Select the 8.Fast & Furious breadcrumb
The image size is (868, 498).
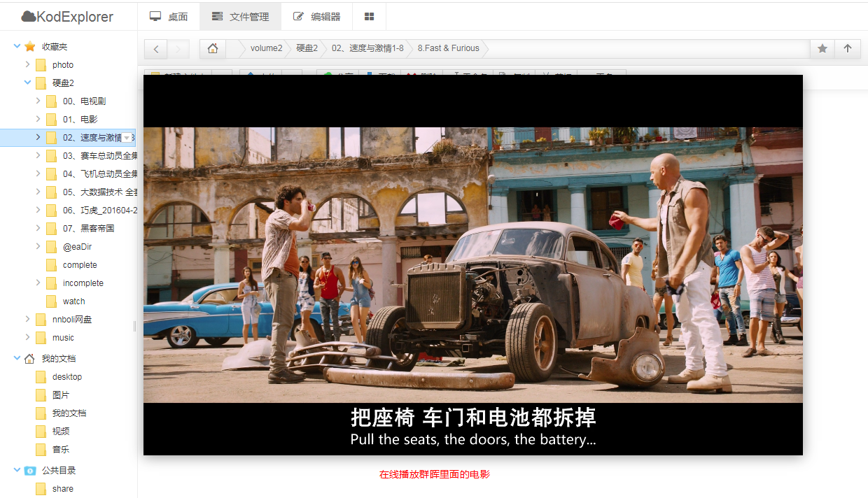coord(448,48)
